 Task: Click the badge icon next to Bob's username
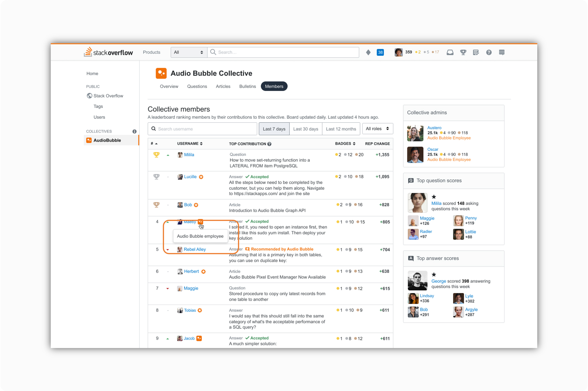pos(196,205)
